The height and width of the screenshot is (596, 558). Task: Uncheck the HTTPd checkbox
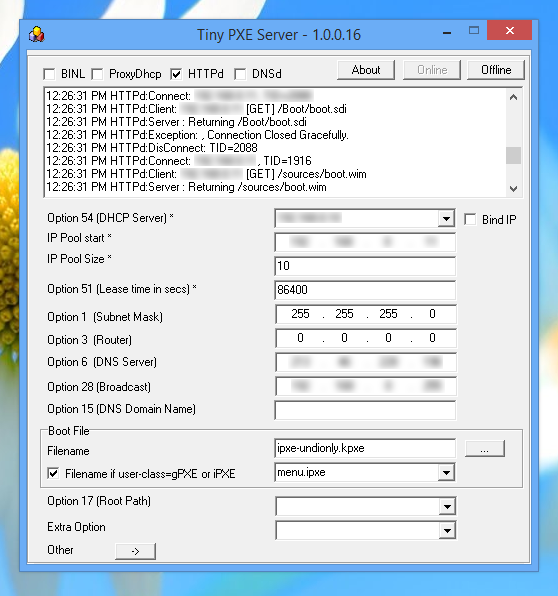tap(176, 74)
